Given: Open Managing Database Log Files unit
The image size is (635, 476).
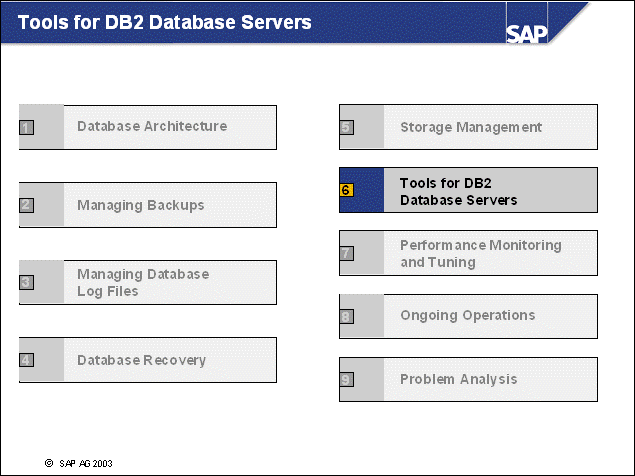Looking at the screenshot, I should 143,282.
